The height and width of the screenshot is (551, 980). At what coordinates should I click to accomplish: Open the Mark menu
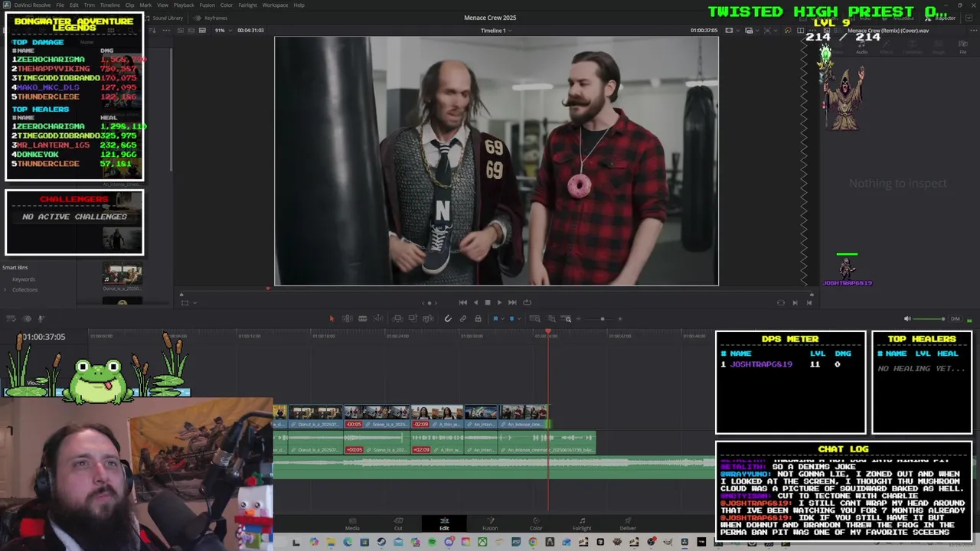(145, 5)
